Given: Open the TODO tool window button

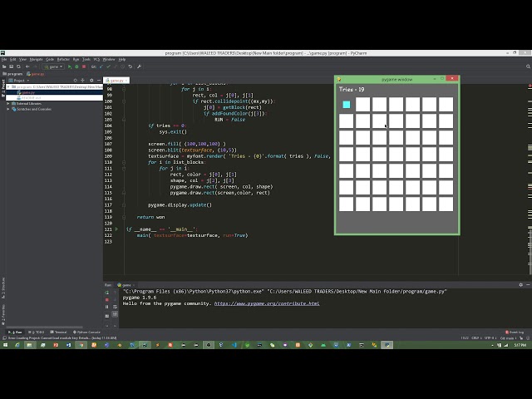Looking at the screenshot, I should click(37, 332).
